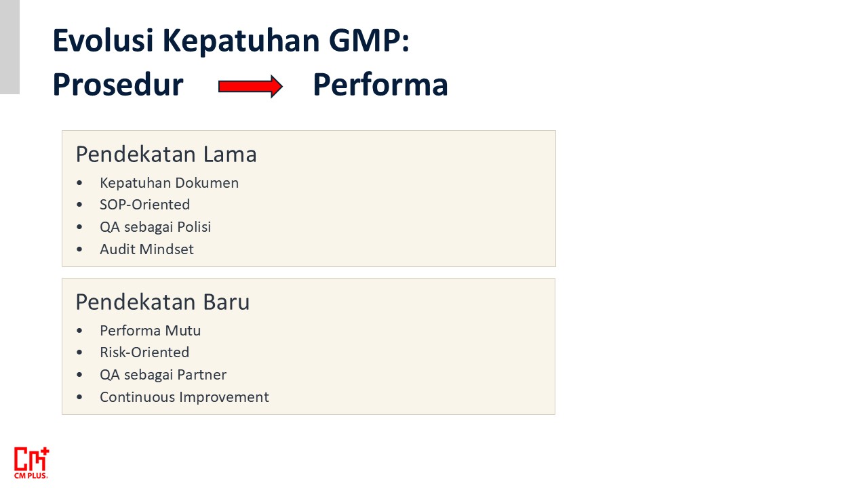Click the bullet dot beside "Kepatuhan Dokumen"

[80, 183]
